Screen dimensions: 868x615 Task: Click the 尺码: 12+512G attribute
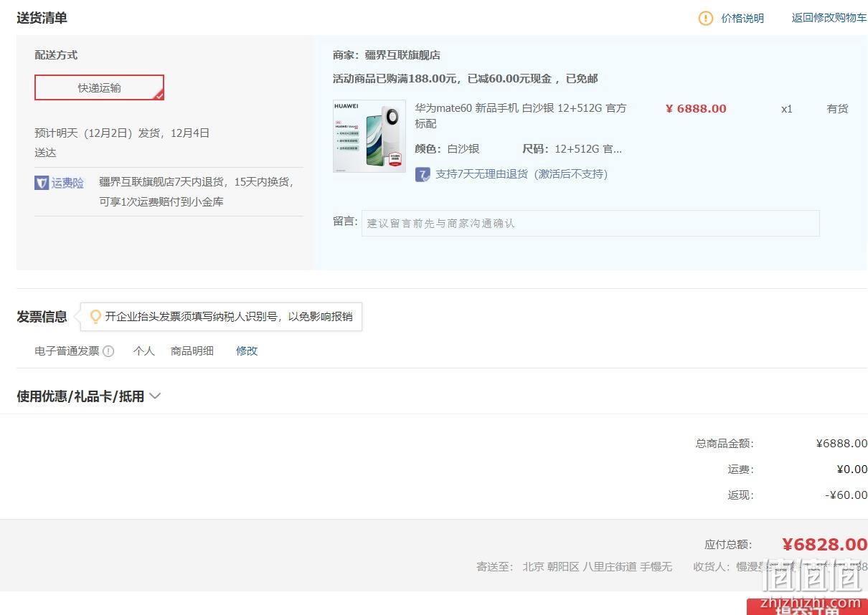coord(572,149)
